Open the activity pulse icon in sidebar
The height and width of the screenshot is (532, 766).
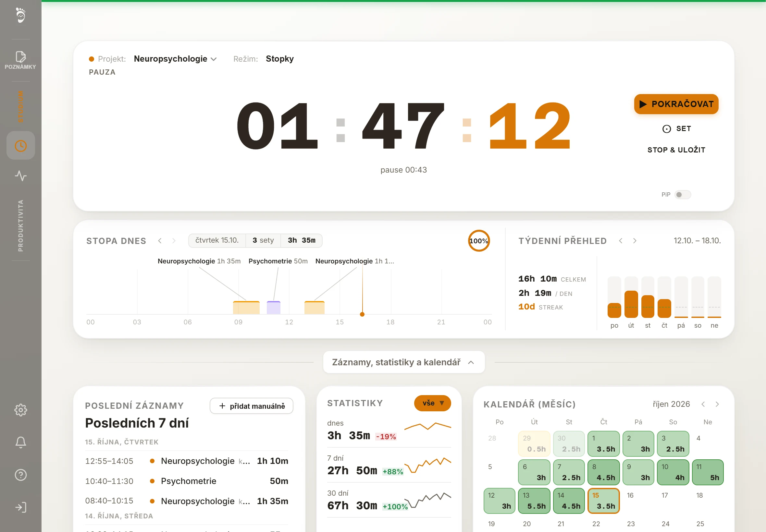point(21,176)
